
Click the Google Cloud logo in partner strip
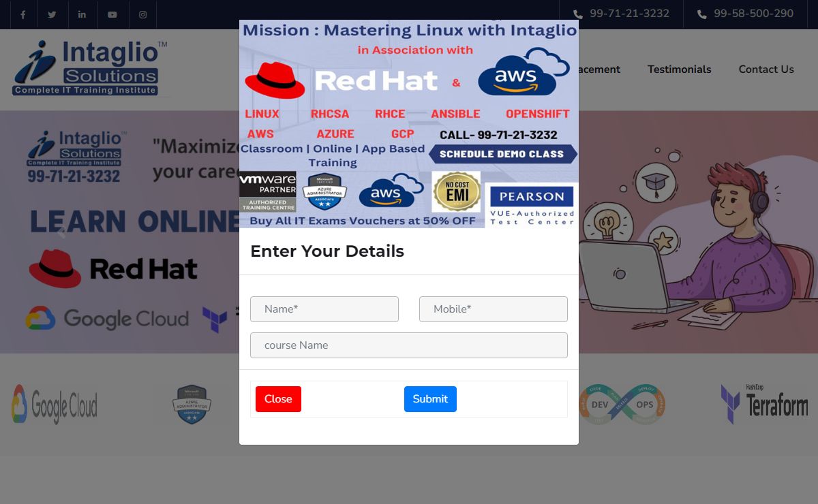pyautogui.click(x=55, y=405)
